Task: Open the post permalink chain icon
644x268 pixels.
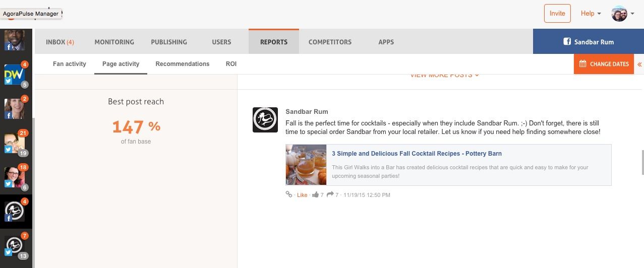Action: [x=289, y=194]
